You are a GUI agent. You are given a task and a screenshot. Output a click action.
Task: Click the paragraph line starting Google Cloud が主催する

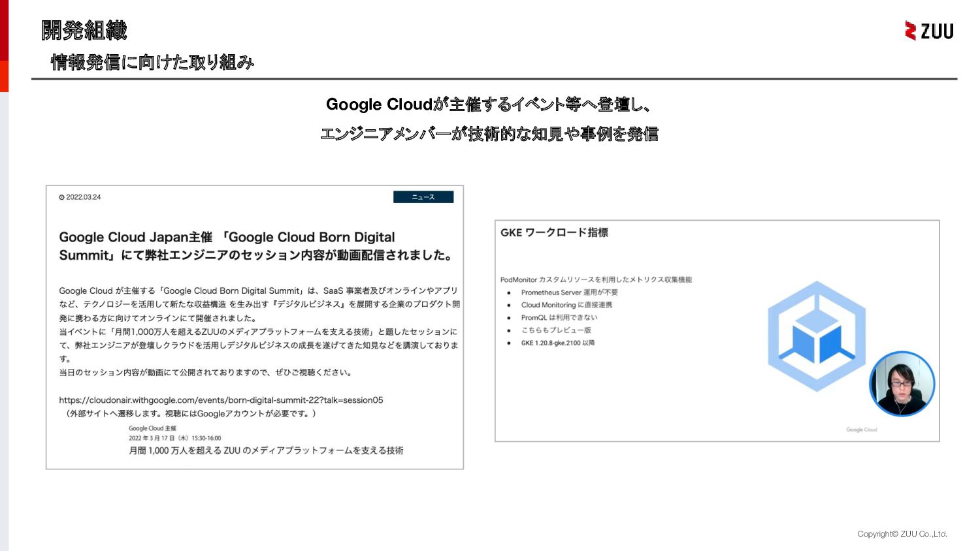(259, 291)
